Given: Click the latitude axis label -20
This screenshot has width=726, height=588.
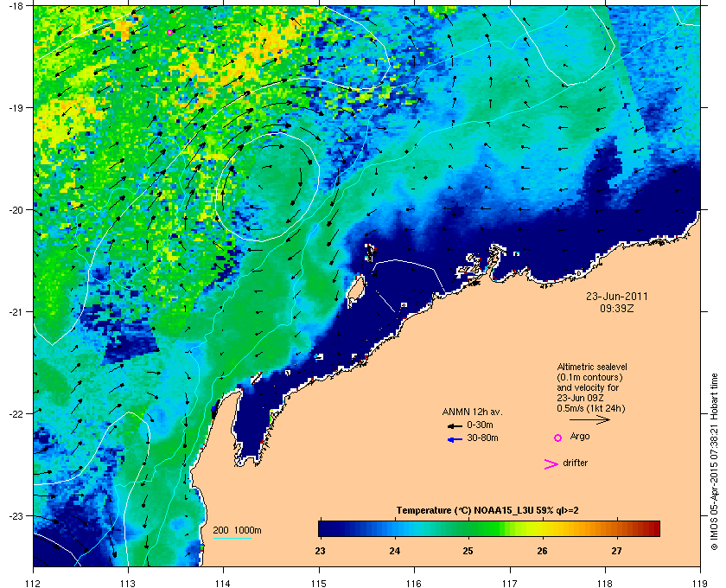Looking at the screenshot, I should tap(16, 210).
